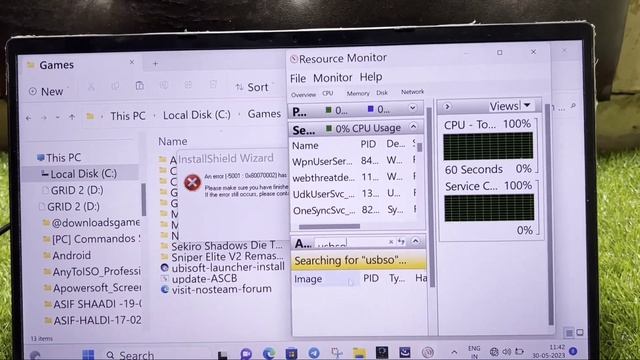Select AnyToISO_Professi folder in navigation pane
This screenshot has height=360, width=640.
click(92, 271)
